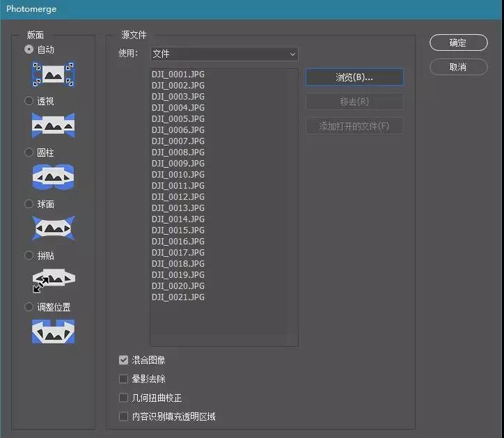Click the 浏览(B)... button
The height and width of the screenshot is (438, 504).
click(354, 77)
